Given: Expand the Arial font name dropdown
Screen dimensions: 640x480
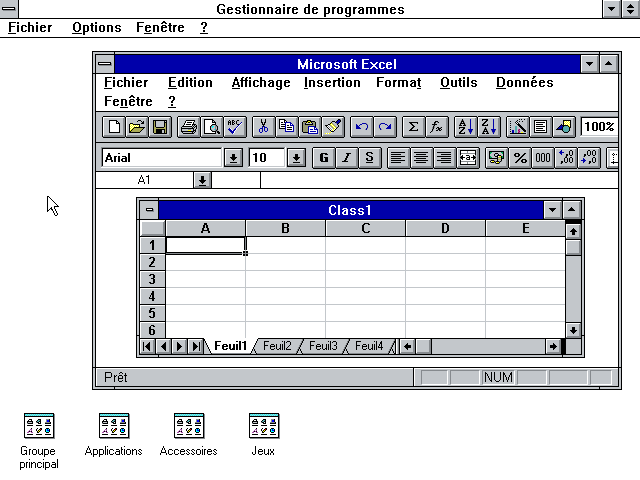Looking at the screenshot, I should (233, 158).
